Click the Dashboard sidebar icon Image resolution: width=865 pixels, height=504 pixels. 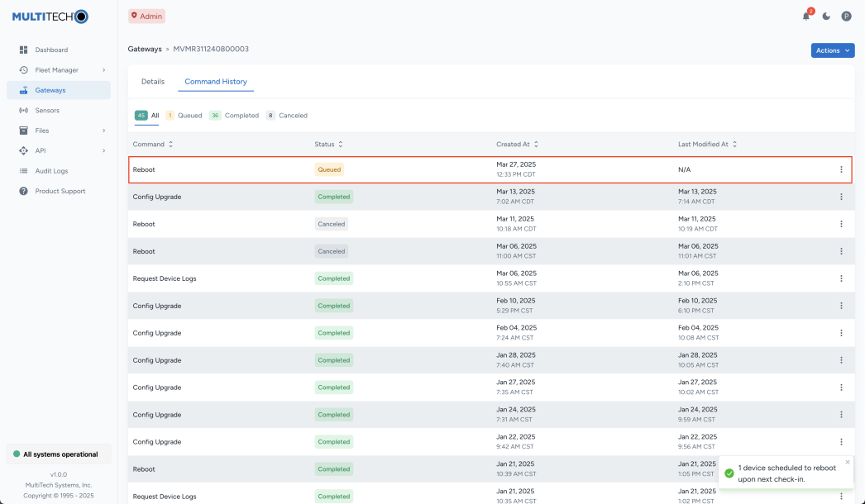pos(24,50)
